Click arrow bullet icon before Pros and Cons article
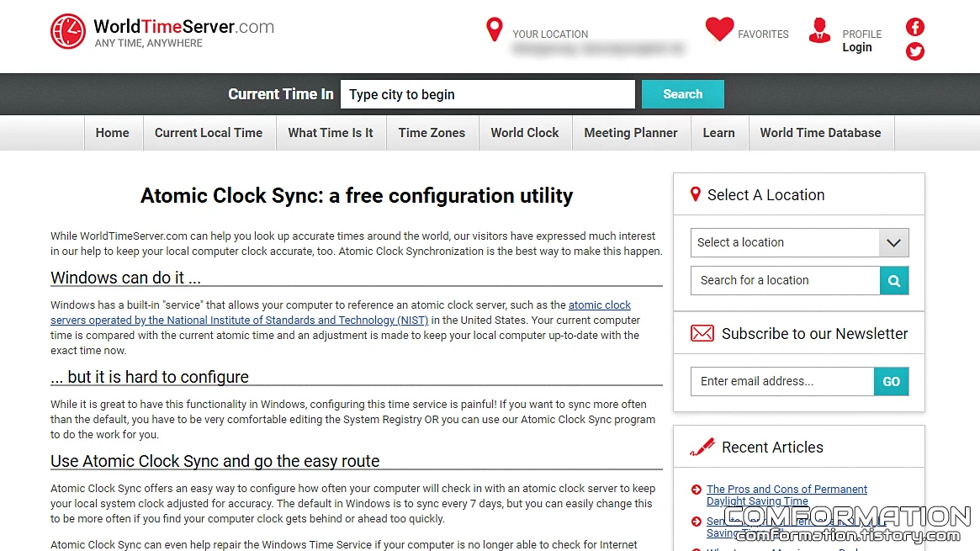 (x=697, y=489)
